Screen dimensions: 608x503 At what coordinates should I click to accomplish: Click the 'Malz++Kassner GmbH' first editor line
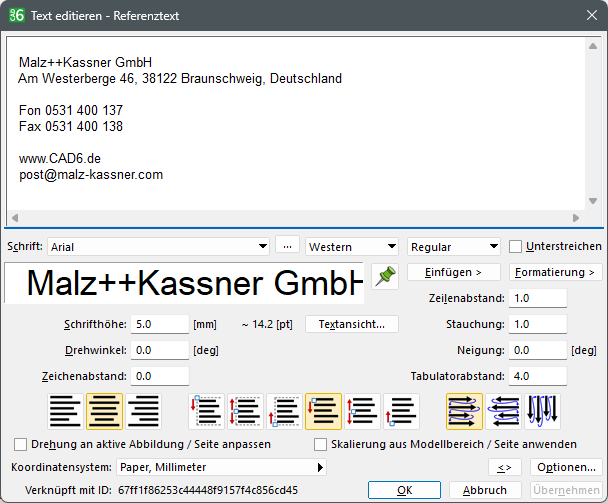pos(85,62)
